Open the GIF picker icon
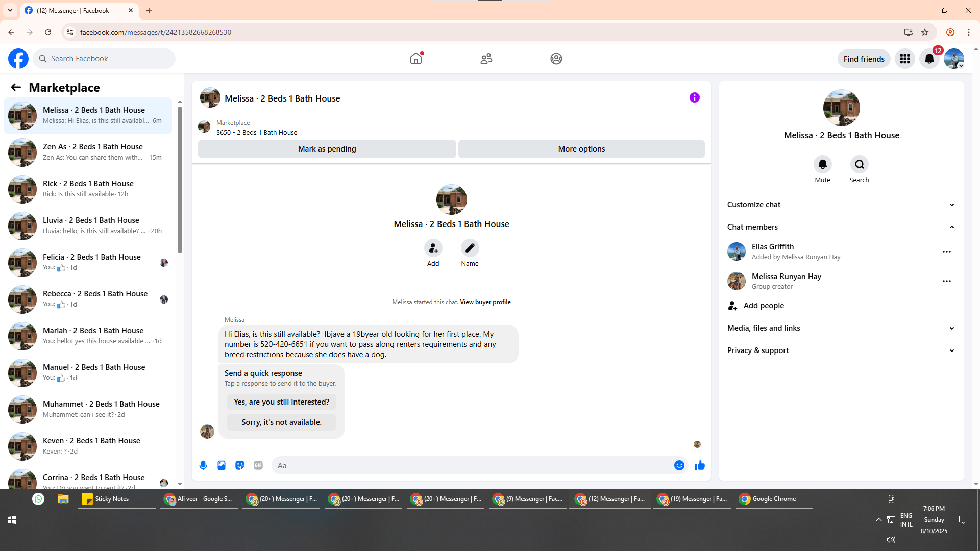Image resolution: width=980 pixels, height=551 pixels. [258, 465]
